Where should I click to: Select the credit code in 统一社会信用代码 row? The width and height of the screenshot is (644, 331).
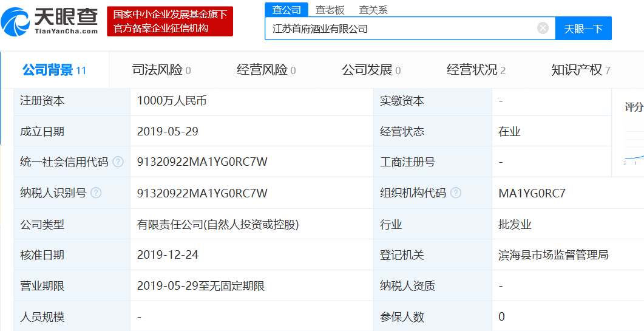(x=202, y=162)
